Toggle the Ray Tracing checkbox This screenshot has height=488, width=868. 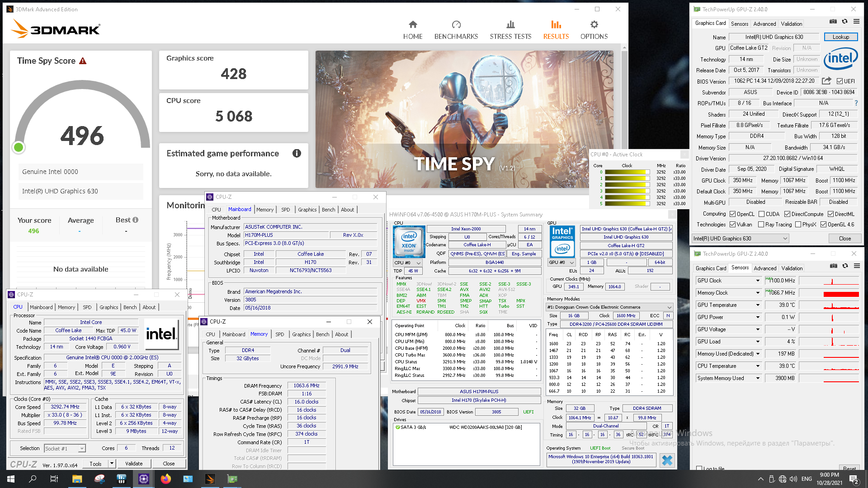tap(761, 225)
